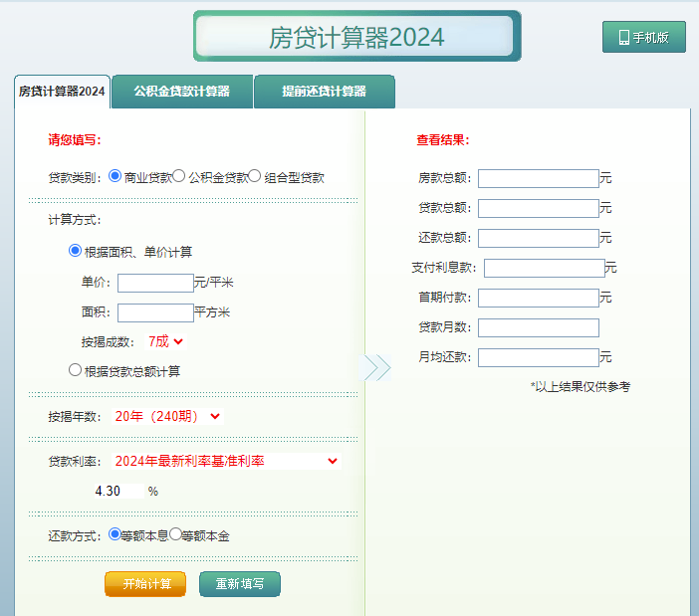Viewport: 699px width, 616px height.
Task: Select 商业贷款 loan type radio
Action: point(116,176)
